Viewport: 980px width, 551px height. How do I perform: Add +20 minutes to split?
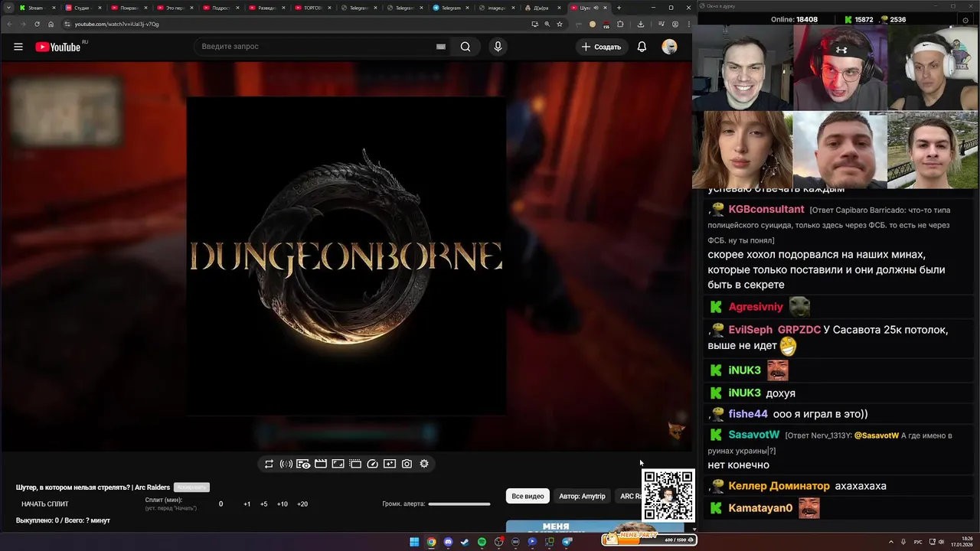click(x=302, y=504)
